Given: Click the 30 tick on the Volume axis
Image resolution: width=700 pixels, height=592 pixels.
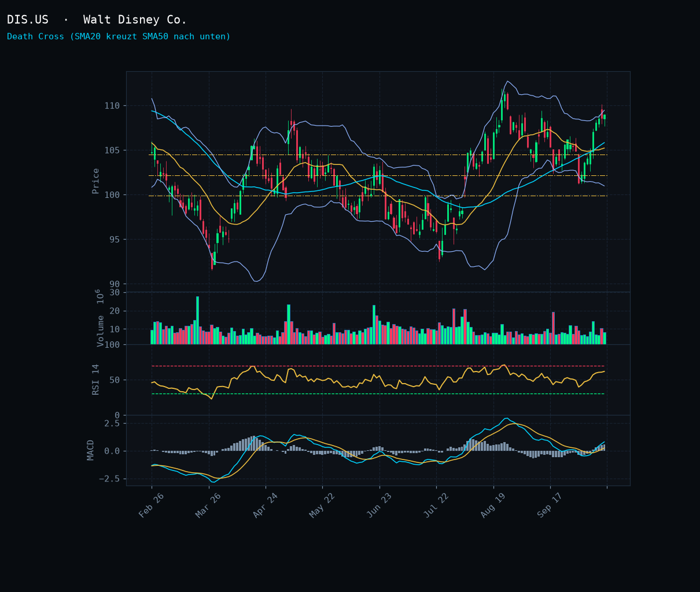Looking at the screenshot, I should click(115, 293).
